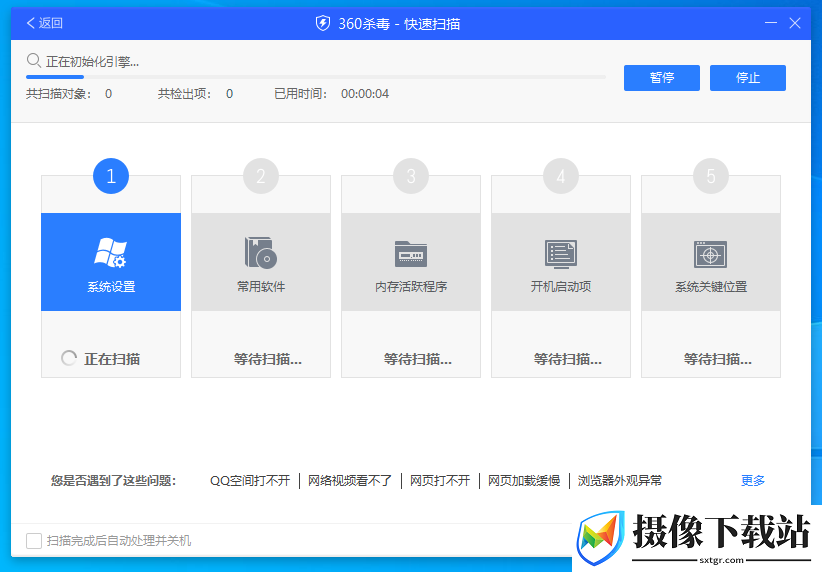Select the 系统关键位置 target icon
This screenshot has width=822, height=572.
[x=710, y=254]
